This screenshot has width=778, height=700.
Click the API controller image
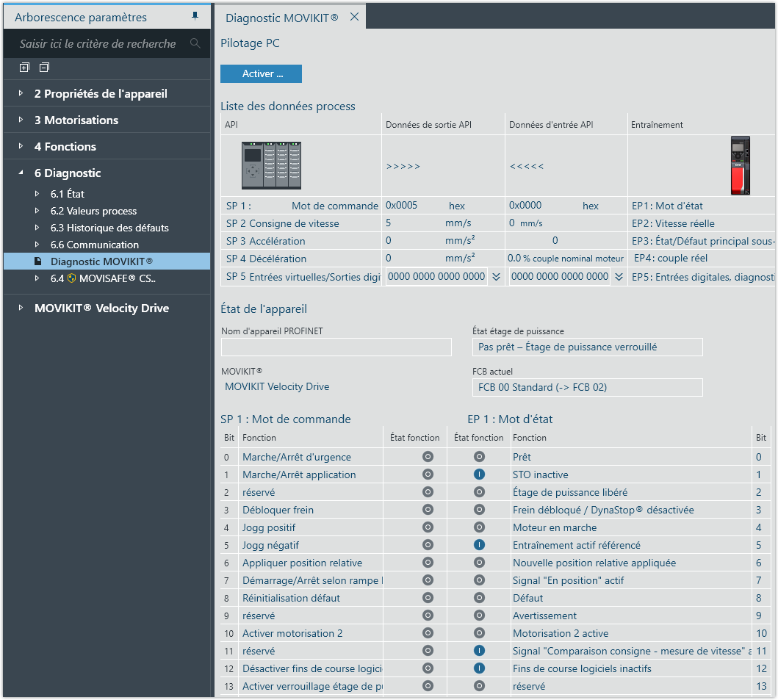tap(272, 165)
